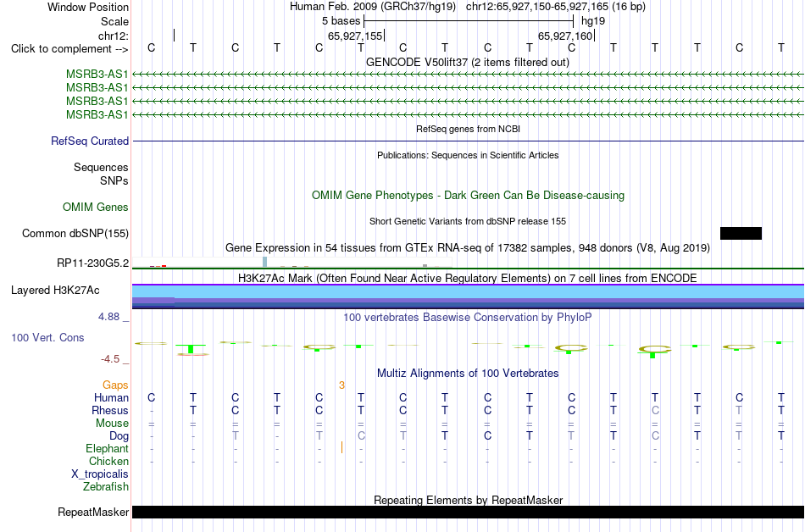Click the 4.88 PhyloP upper-limit value

click(108, 317)
